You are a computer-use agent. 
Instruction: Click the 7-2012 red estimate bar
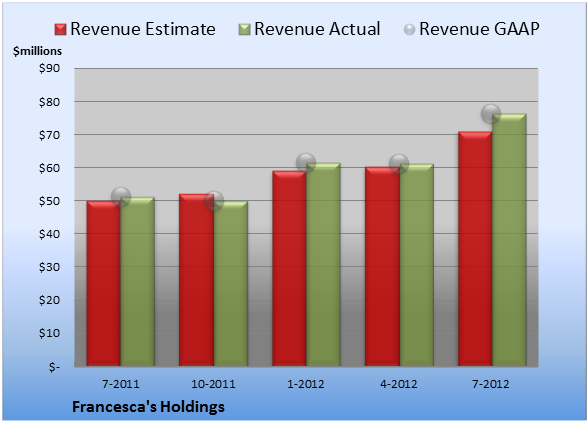pyautogui.click(x=475, y=249)
